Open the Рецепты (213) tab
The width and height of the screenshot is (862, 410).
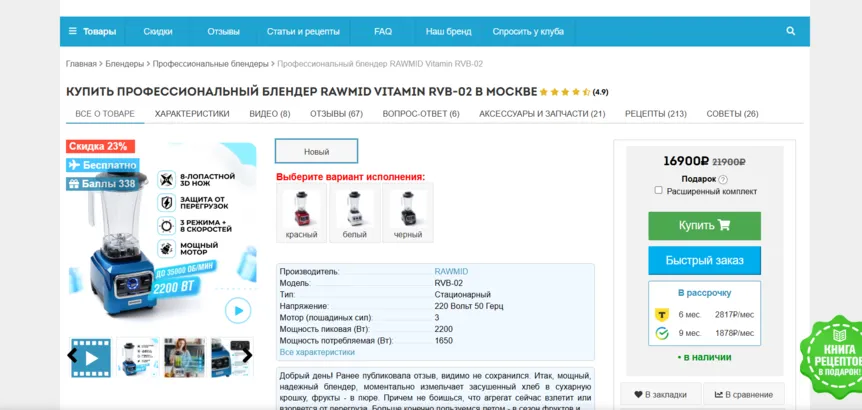click(656, 114)
